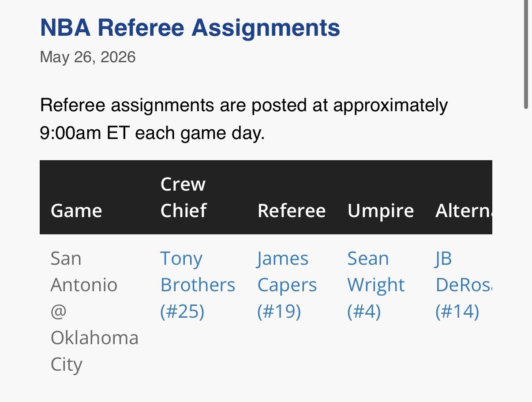The image size is (532, 402).
Task: Click the NBA Referee Assignments heading
Action: tap(190, 28)
